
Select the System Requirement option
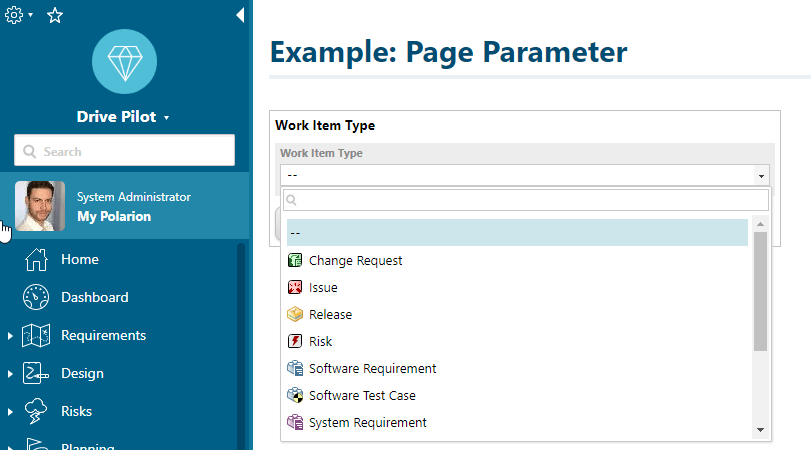click(x=367, y=423)
